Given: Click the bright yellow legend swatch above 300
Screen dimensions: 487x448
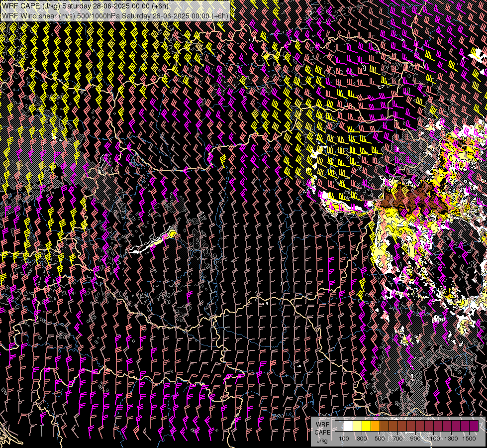Looking at the screenshot, I should 367,426.
